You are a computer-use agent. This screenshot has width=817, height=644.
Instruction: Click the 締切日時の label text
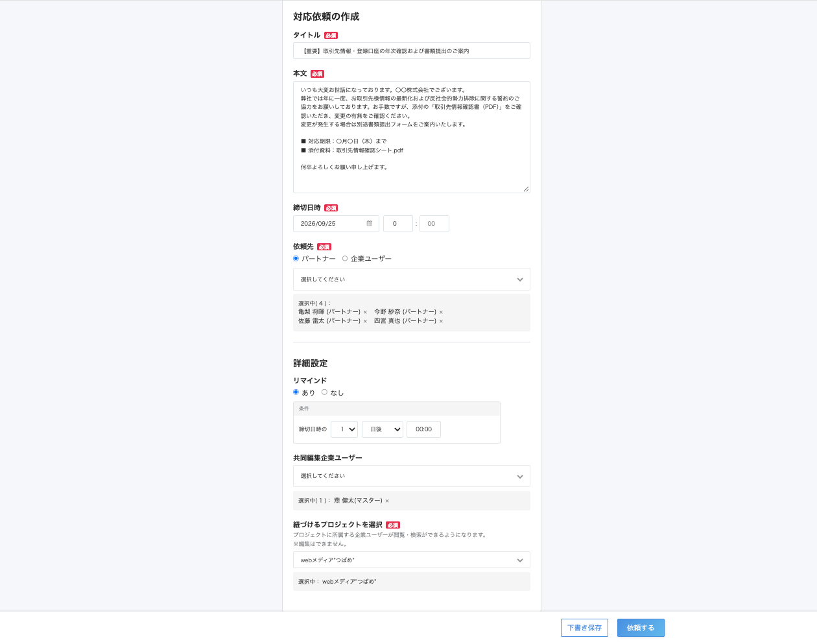click(x=313, y=429)
